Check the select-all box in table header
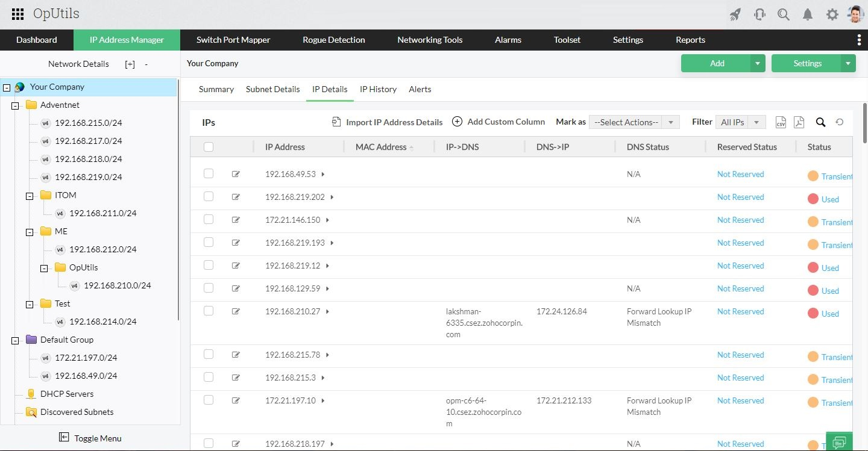This screenshot has height=451, width=868. click(208, 146)
